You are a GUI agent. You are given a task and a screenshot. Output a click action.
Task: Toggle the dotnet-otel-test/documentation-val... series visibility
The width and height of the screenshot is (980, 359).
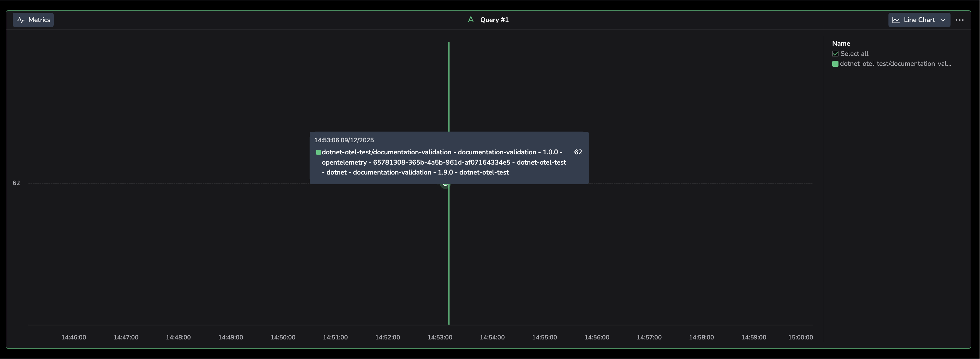click(x=895, y=64)
